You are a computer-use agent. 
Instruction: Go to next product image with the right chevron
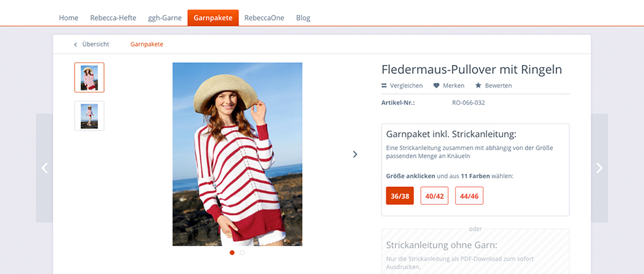(x=356, y=154)
